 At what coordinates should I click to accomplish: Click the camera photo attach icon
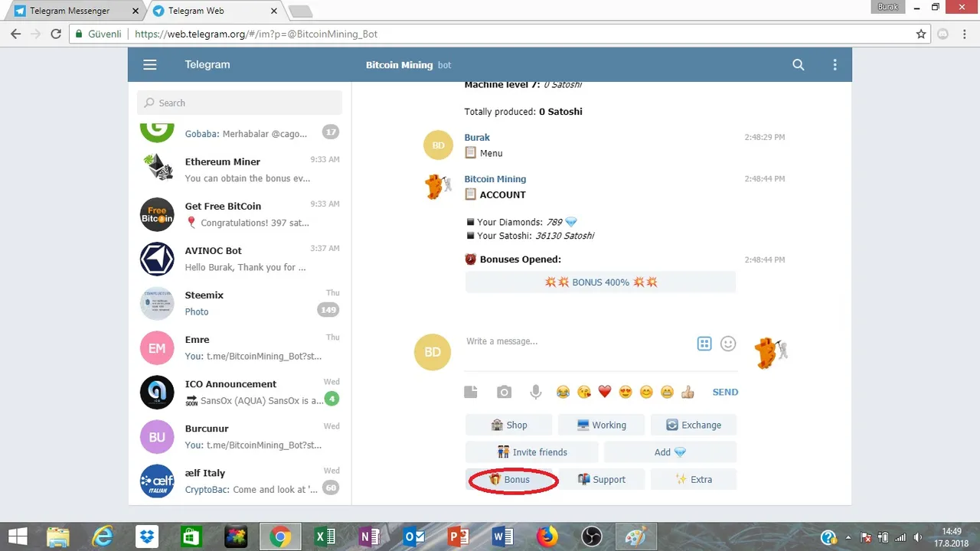click(504, 392)
